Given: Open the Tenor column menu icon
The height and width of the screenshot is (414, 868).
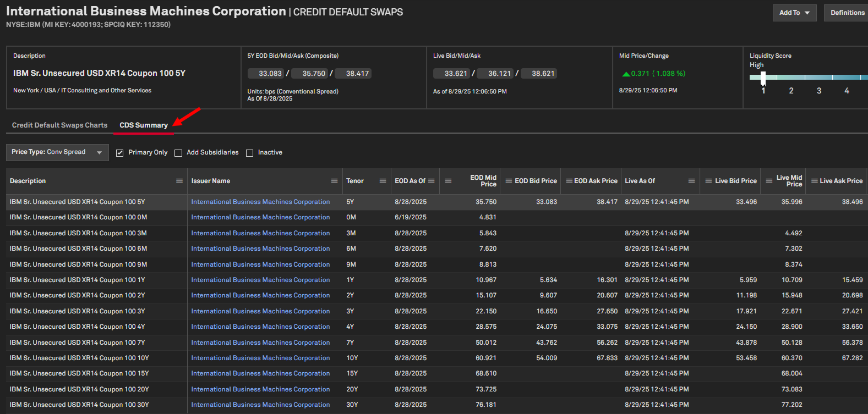Looking at the screenshot, I should [x=383, y=181].
